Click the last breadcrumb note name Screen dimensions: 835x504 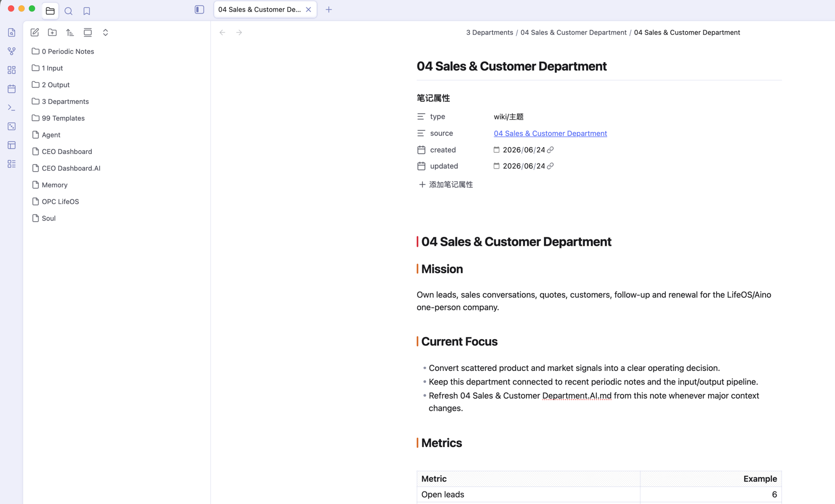[687, 32]
